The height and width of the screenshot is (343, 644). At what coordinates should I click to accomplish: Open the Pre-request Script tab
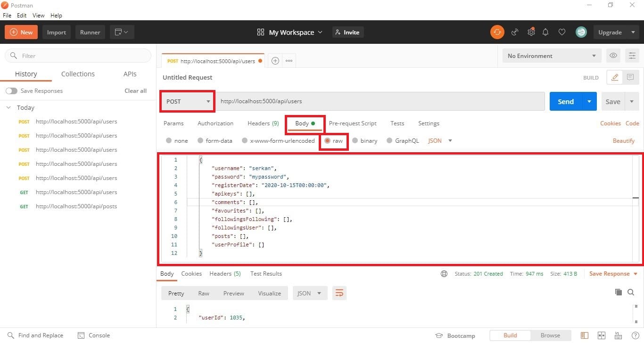(353, 123)
